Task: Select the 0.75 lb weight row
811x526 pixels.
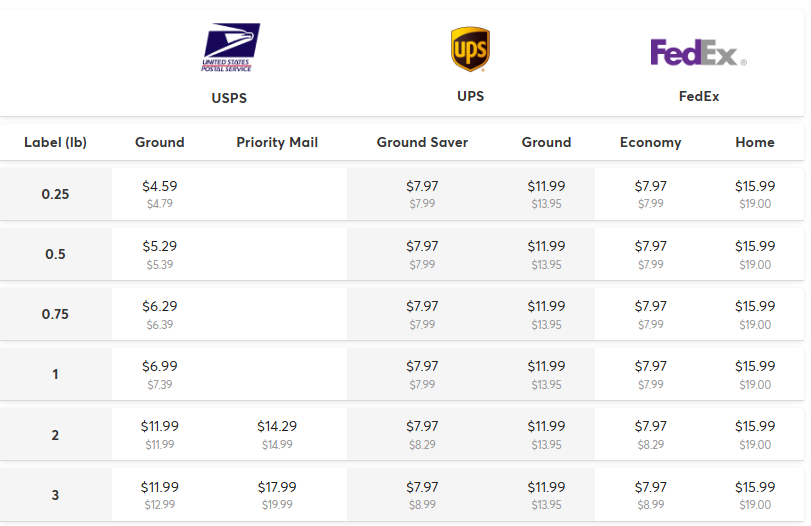Action: (x=55, y=314)
